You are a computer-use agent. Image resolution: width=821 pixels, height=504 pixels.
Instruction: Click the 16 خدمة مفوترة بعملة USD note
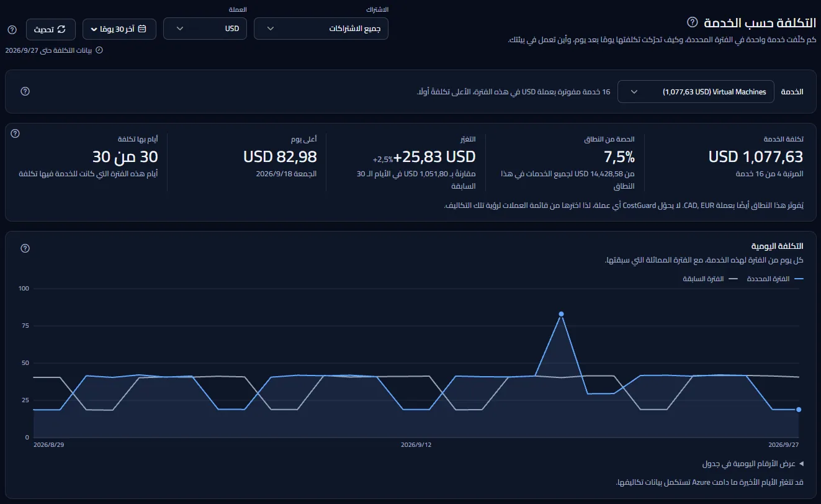514,92
